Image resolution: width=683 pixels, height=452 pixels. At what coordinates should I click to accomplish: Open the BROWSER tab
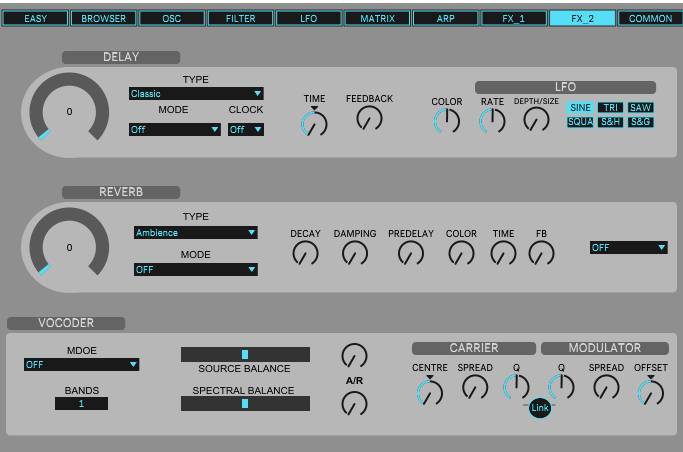pyautogui.click(x=104, y=19)
